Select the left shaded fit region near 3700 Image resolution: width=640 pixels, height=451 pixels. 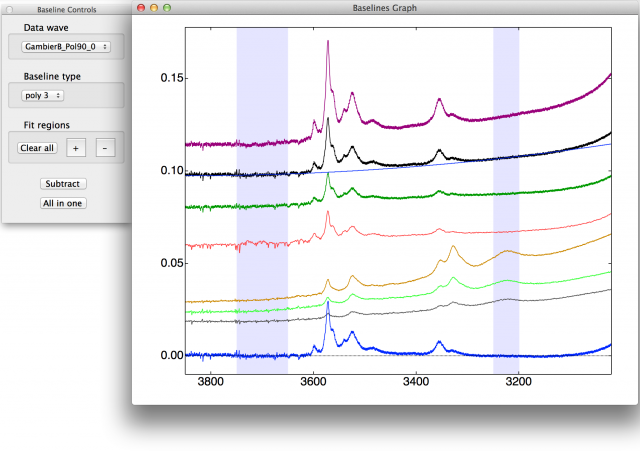(x=262, y=200)
